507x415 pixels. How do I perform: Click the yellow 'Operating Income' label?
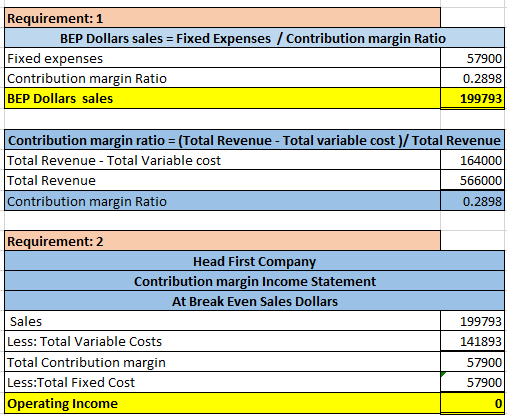pos(222,403)
